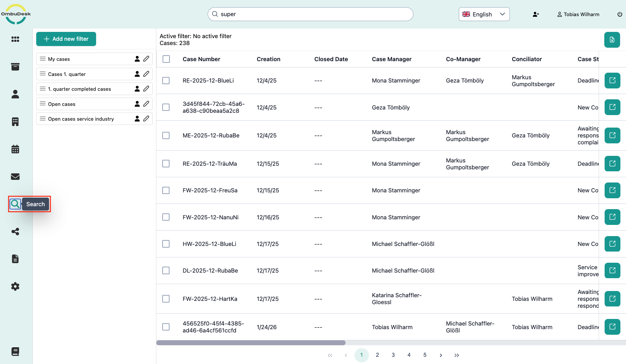Open the mail envelope icon in sidebar
Viewport: 626px width, 364px height.
(15, 177)
